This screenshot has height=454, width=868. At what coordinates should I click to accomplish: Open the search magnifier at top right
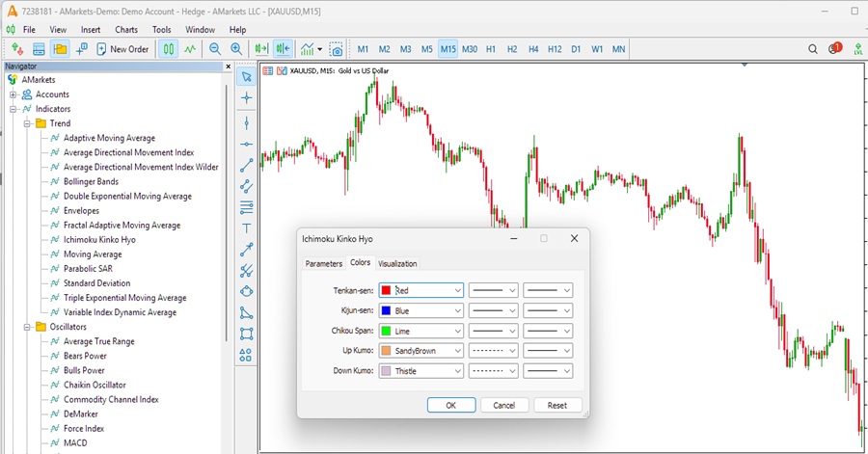[813, 49]
